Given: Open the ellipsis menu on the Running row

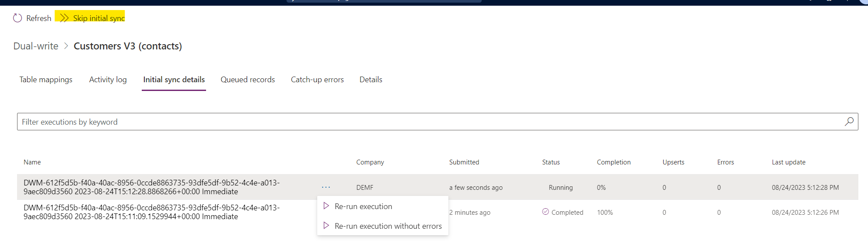Looking at the screenshot, I should click(x=326, y=187).
